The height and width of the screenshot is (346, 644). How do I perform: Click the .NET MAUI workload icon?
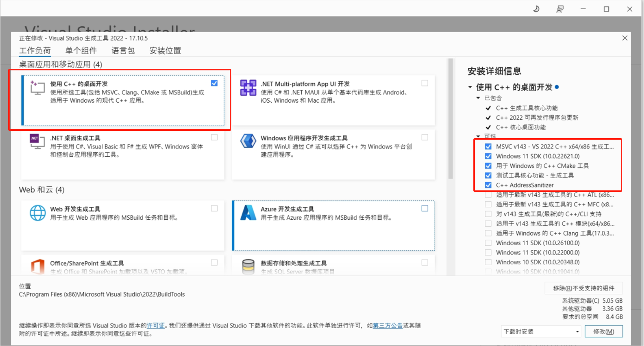[248, 87]
